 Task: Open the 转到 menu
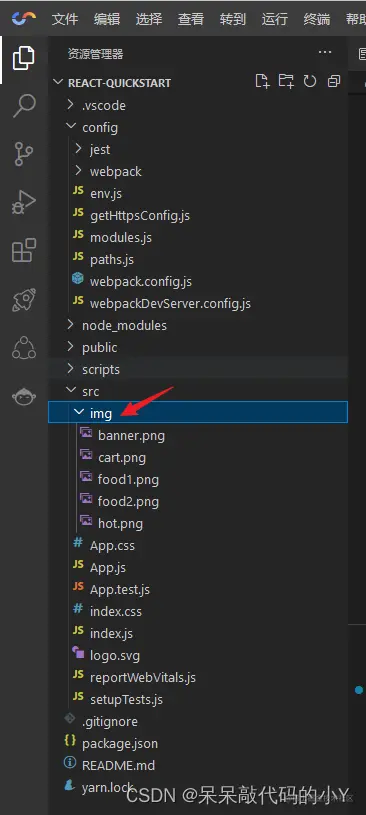232,19
